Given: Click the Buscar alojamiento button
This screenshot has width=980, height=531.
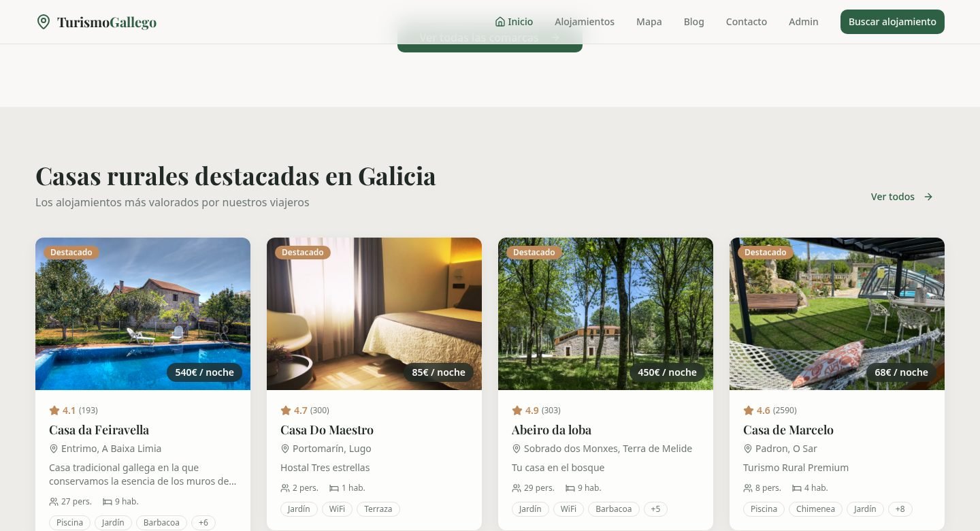Looking at the screenshot, I should tap(892, 22).
